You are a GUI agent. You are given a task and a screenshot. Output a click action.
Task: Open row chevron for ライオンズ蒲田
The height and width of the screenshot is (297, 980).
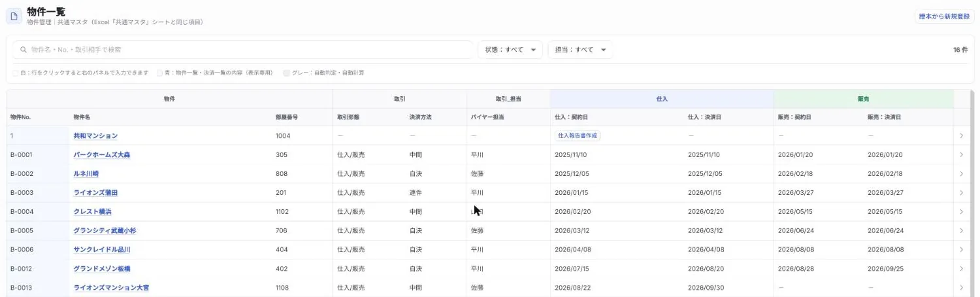961,193
